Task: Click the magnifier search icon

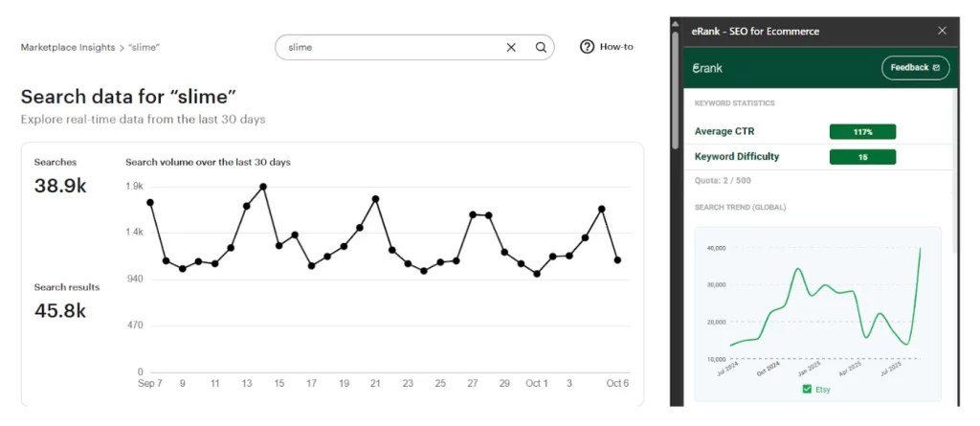Action: [541, 47]
